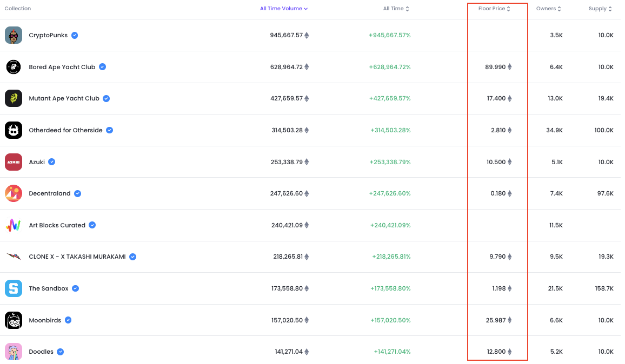Select the 0.180 floor price value
This screenshot has height=364, width=625.
pyautogui.click(x=498, y=193)
